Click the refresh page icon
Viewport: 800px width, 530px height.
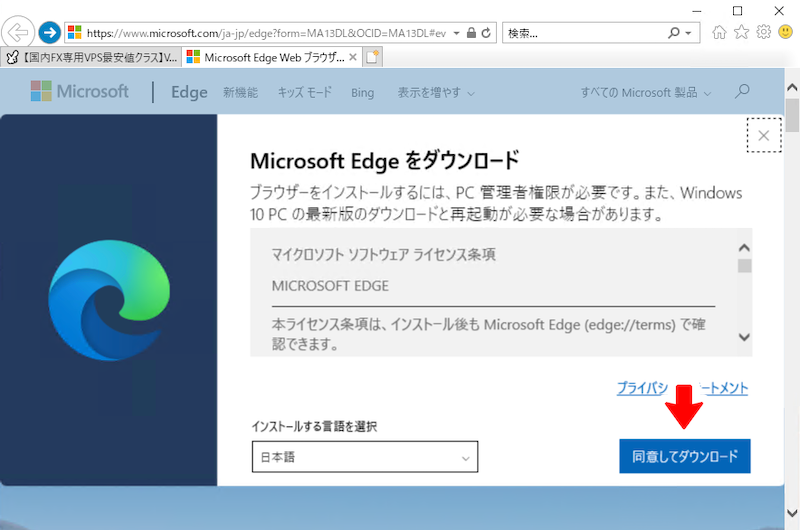(486, 33)
